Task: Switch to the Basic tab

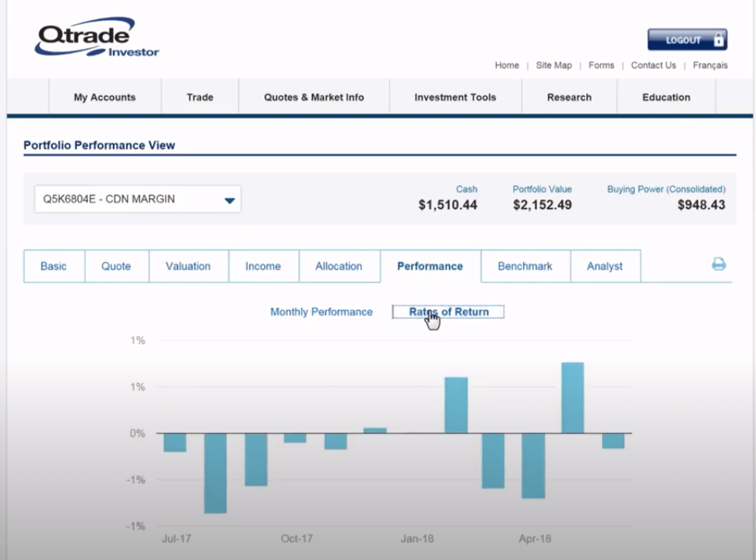Action: [x=53, y=266]
